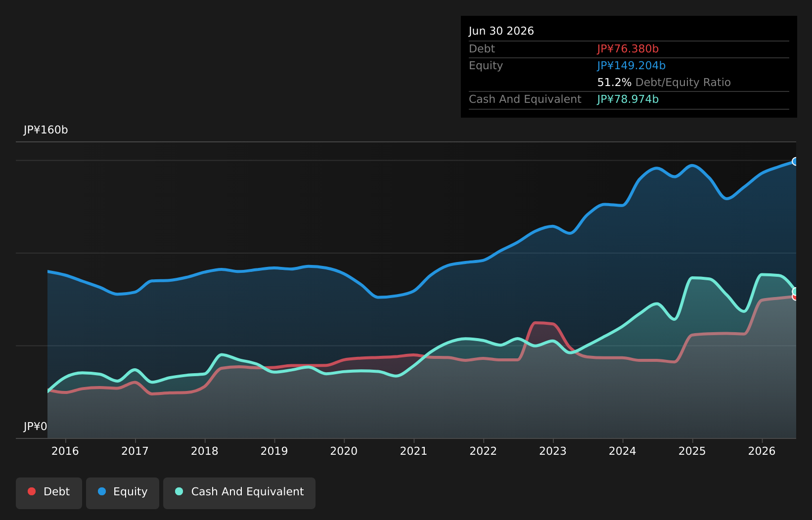
Task: Toggle the Equity series in the legend
Action: [x=123, y=493]
